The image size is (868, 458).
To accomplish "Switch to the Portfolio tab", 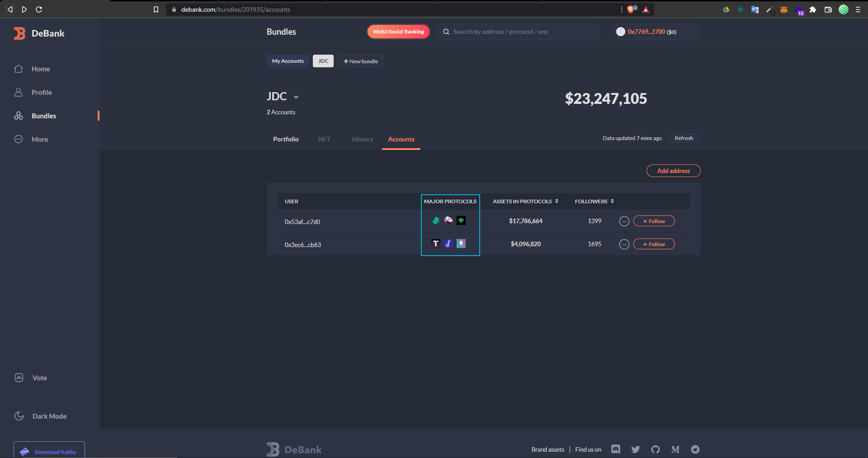I will (286, 139).
